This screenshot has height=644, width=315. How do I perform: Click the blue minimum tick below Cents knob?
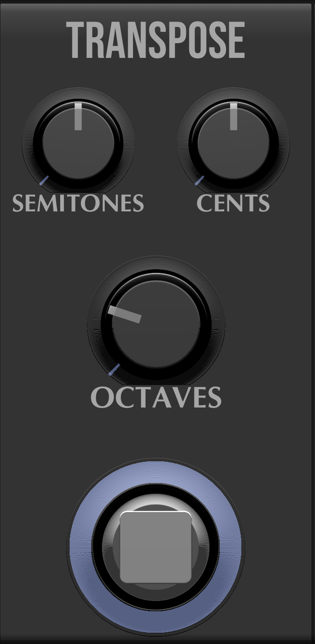click(199, 180)
